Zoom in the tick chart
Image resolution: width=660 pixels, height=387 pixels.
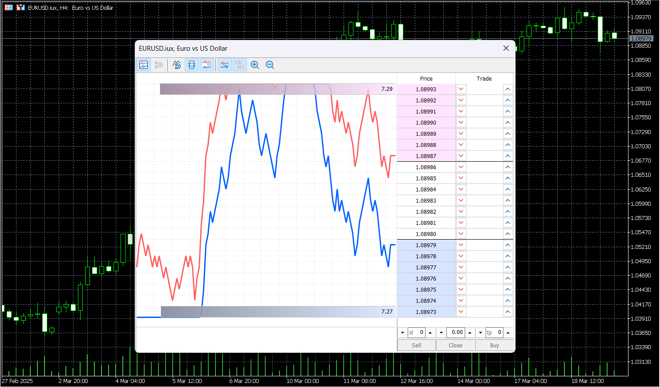pos(255,65)
